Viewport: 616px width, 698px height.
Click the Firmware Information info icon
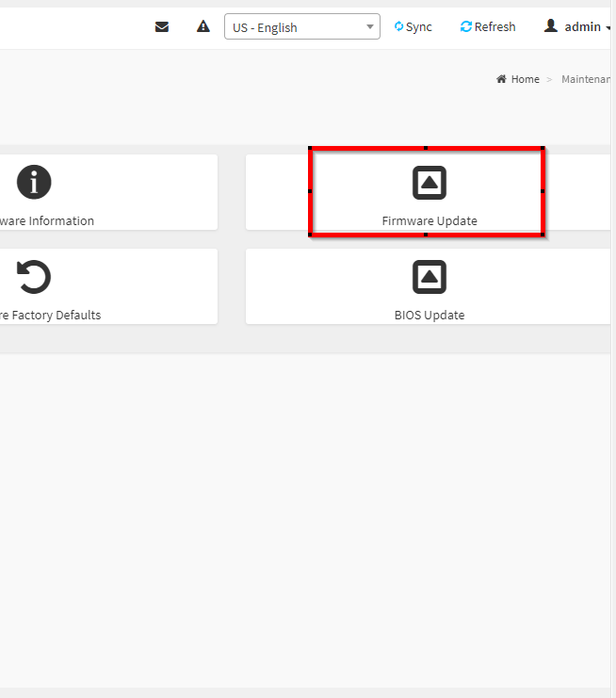coord(35,182)
